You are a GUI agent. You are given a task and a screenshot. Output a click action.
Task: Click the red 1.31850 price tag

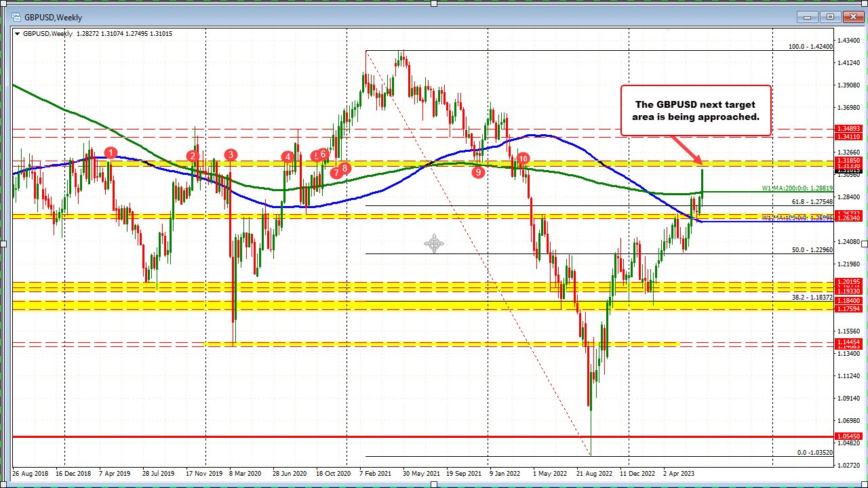849,161
